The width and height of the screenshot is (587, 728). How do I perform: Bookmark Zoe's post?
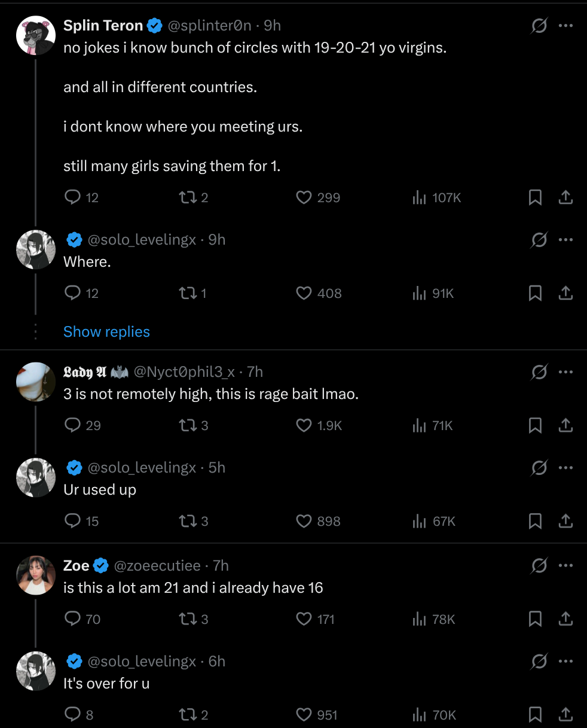[535, 619]
